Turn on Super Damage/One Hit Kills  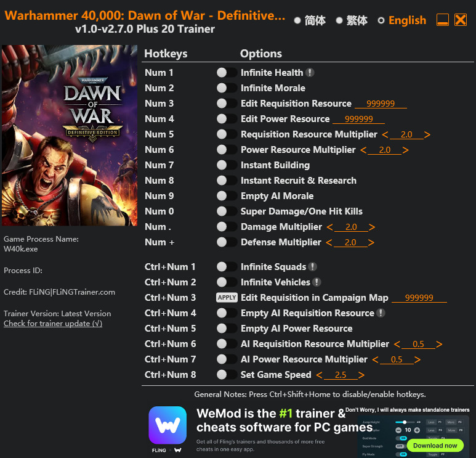coord(227,211)
